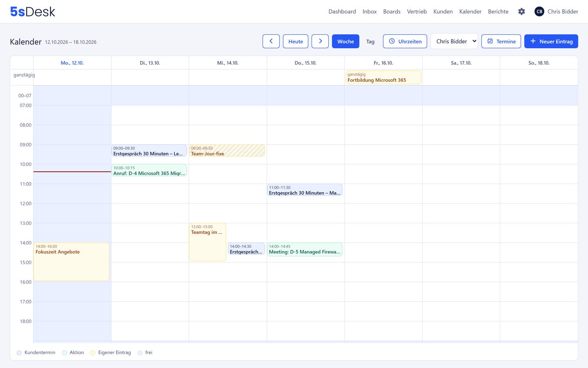Open Berichte in the top navigation
Image resolution: width=588 pixels, height=368 pixels.
[x=498, y=11]
